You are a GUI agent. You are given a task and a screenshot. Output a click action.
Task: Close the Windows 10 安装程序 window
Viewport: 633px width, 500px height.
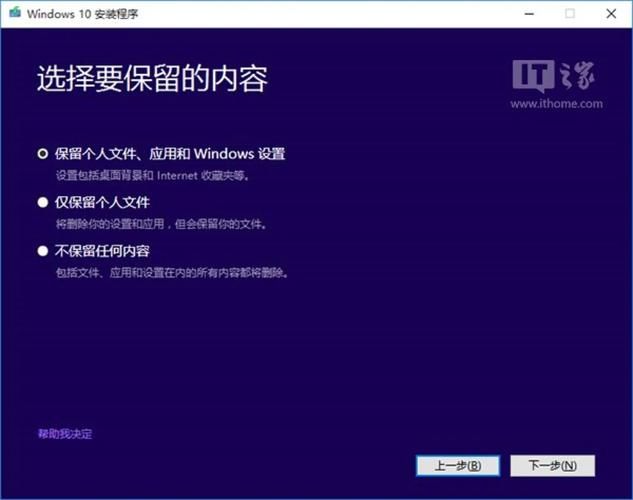(611, 14)
